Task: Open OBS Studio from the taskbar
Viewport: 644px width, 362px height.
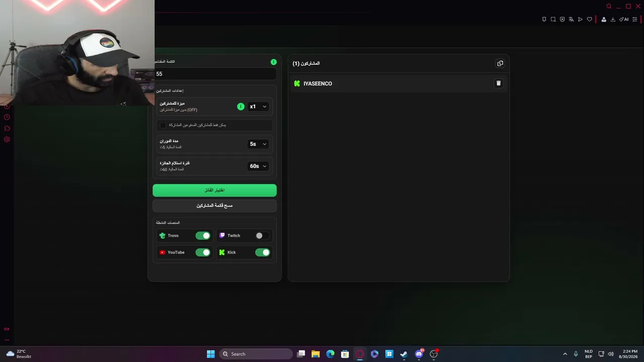Action: click(434, 354)
